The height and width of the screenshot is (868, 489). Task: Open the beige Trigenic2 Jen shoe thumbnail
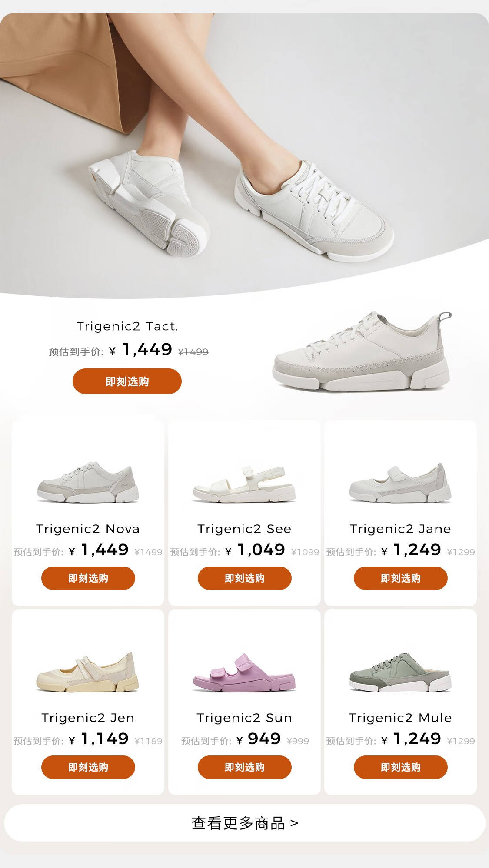tap(87, 672)
